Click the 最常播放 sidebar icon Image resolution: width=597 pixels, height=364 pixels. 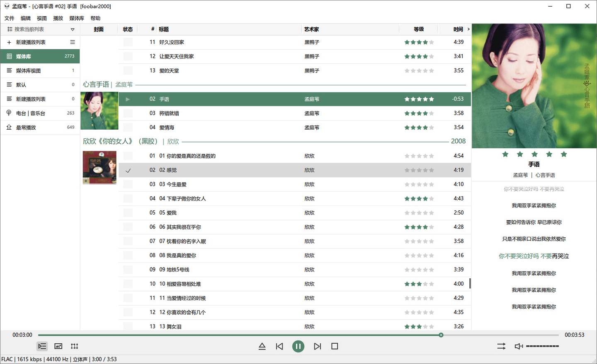coord(9,127)
